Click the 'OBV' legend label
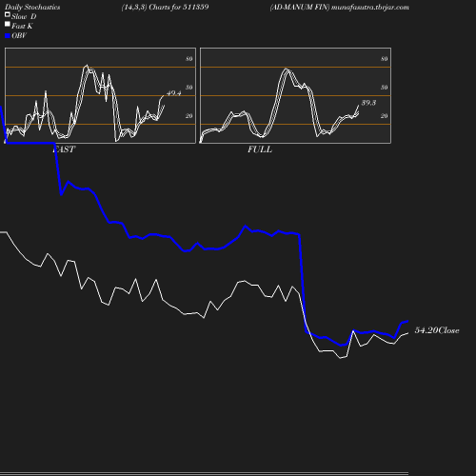Viewport: 476px width, 476px height. (19, 35)
